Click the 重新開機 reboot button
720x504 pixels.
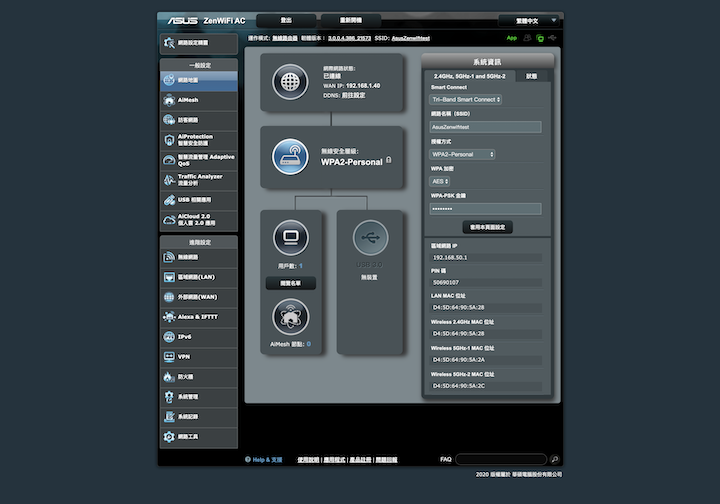tap(351, 21)
